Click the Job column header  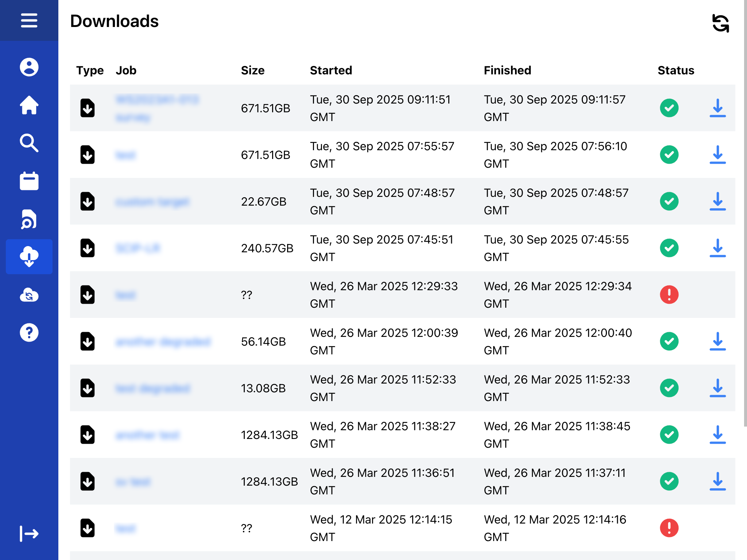click(126, 70)
